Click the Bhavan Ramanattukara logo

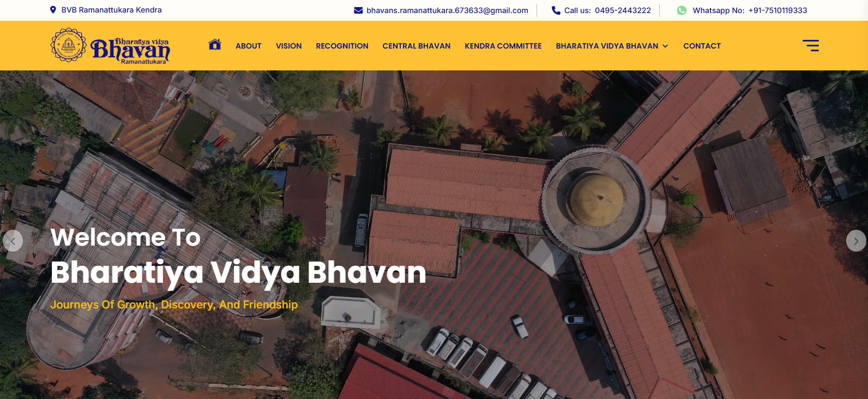tap(110, 46)
